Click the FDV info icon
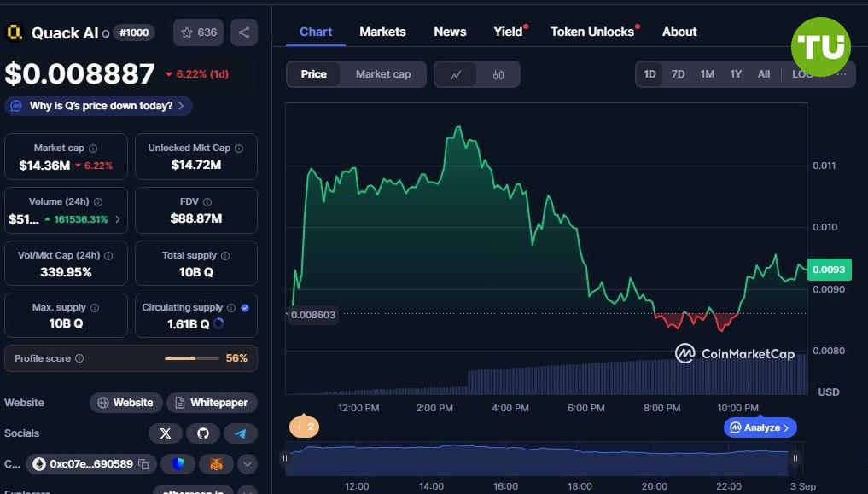This screenshot has height=494, width=868. click(207, 202)
